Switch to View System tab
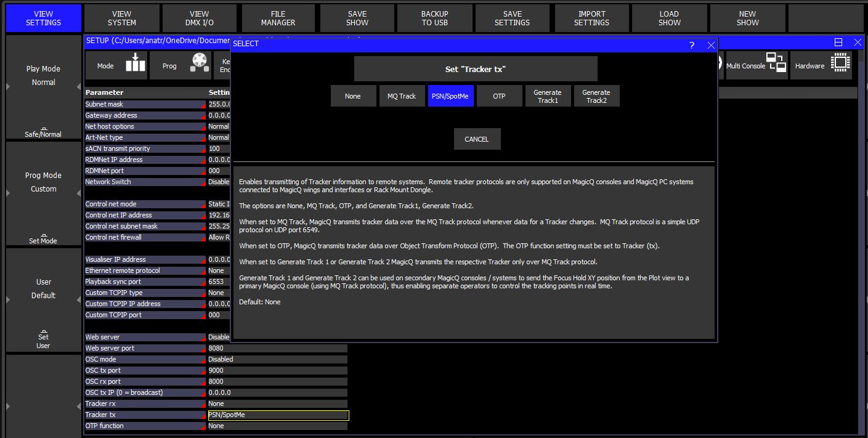This screenshot has width=868, height=438. coord(122,18)
